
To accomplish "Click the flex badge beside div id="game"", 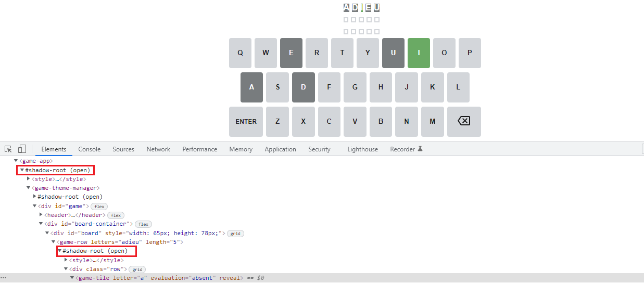I will (100, 207).
